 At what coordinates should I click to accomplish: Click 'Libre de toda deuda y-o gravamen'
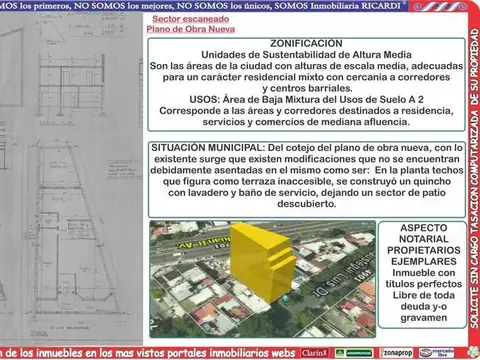[x=424, y=306]
